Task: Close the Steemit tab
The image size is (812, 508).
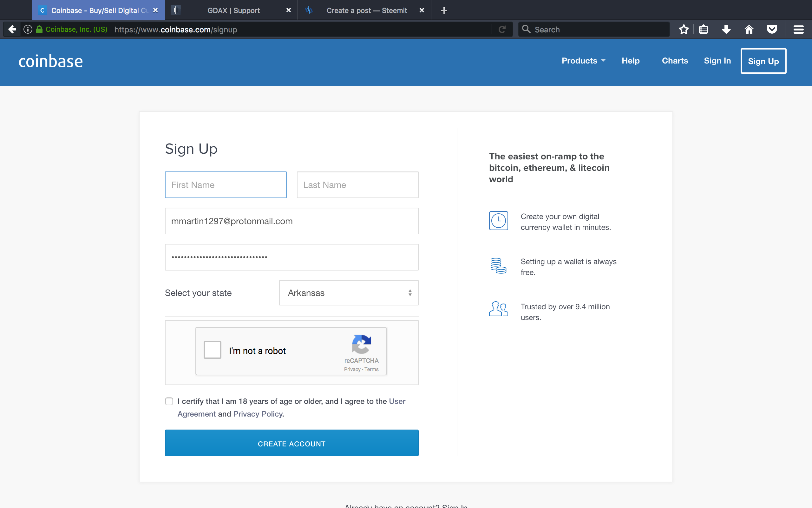Action: (x=422, y=10)
